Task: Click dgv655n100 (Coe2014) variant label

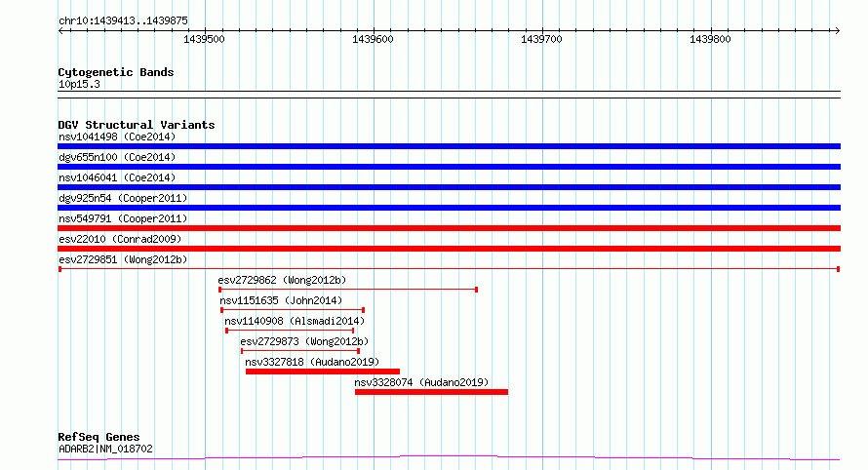Action: (x=117, y=157)
